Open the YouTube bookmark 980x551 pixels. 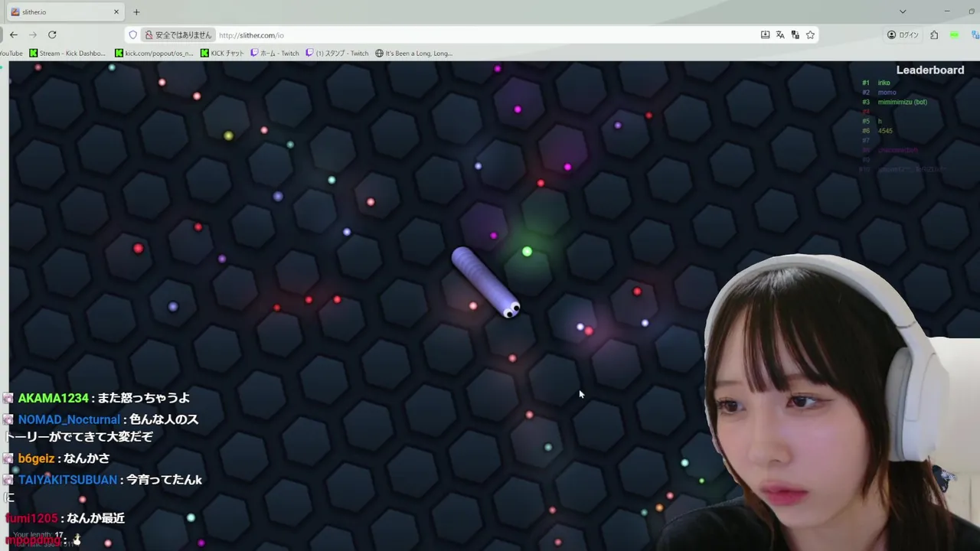point(11,53)
